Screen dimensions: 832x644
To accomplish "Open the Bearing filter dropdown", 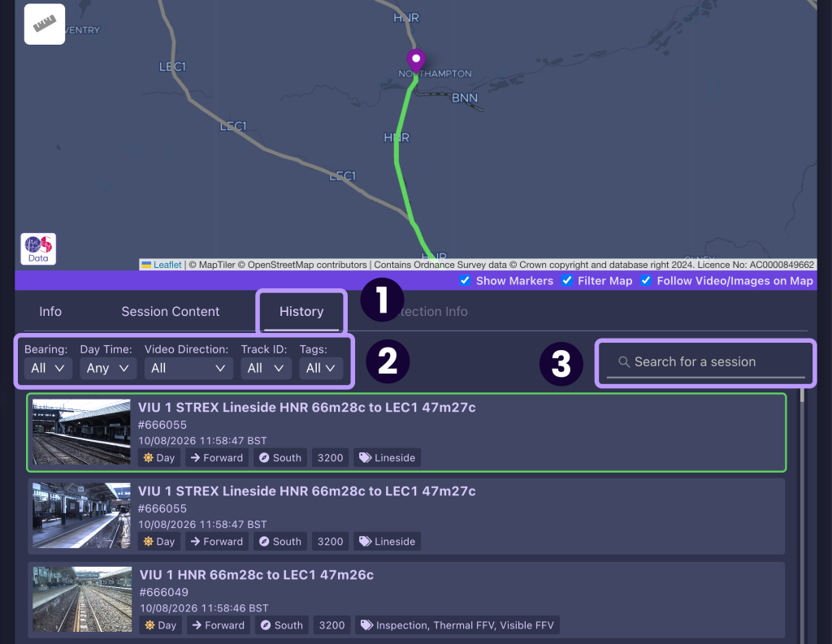I will coord(48,368).
